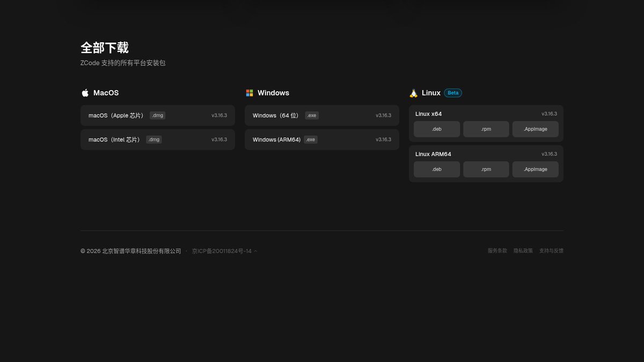Download macOS Apple chip .dmg installer
This screenshot has height=362, width=644.
pos(158,115)
